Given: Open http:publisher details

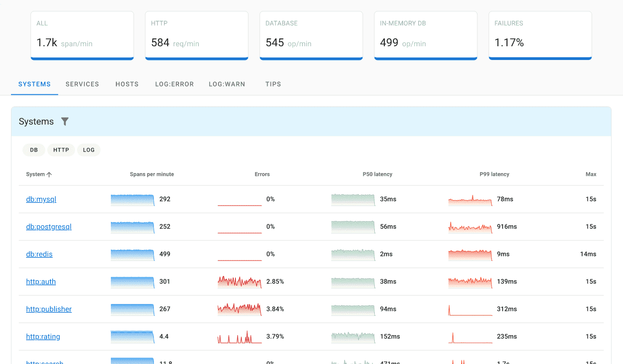Looking at the screenshot, I should pyautogui.click(x=49, y=309).
